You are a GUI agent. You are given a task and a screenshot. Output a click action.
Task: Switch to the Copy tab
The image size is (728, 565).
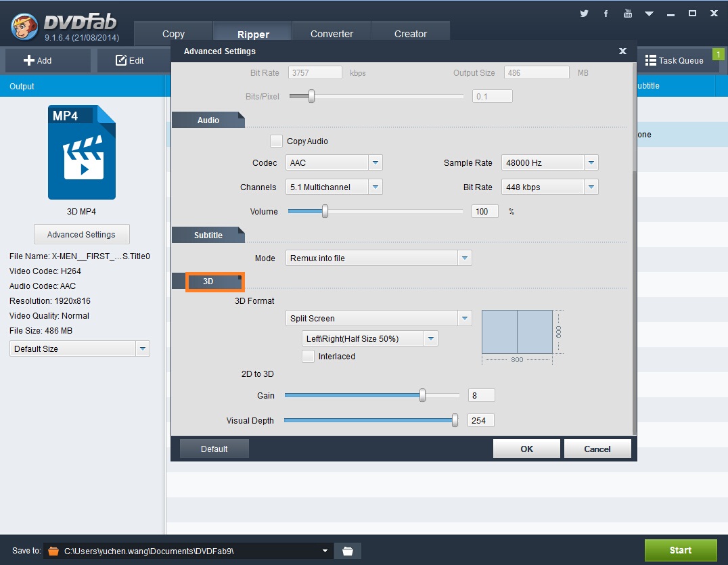[x=174, y=34]
